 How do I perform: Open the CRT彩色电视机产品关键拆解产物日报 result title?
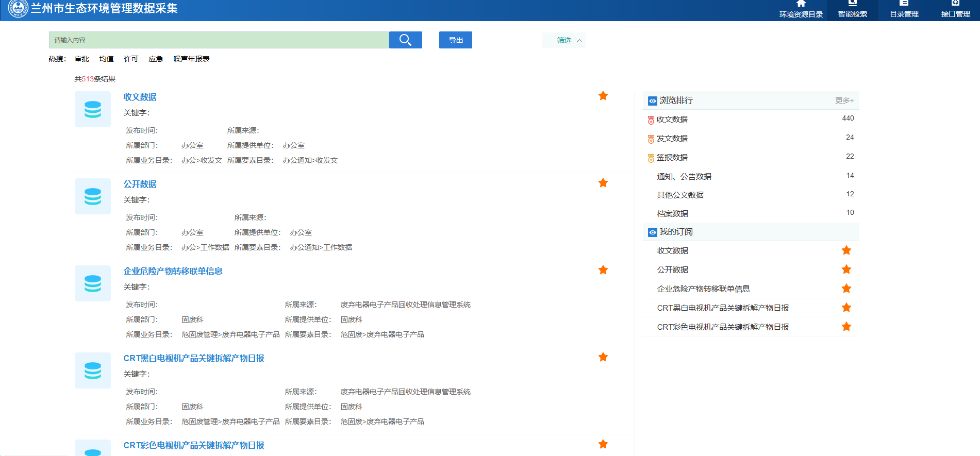point(194,445)
